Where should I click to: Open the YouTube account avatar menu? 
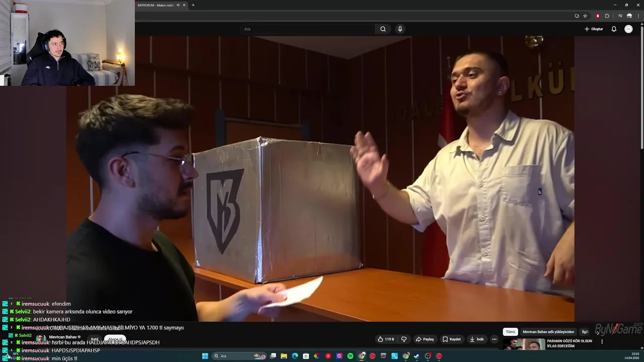pyautogui.click(x=628, y=29)
